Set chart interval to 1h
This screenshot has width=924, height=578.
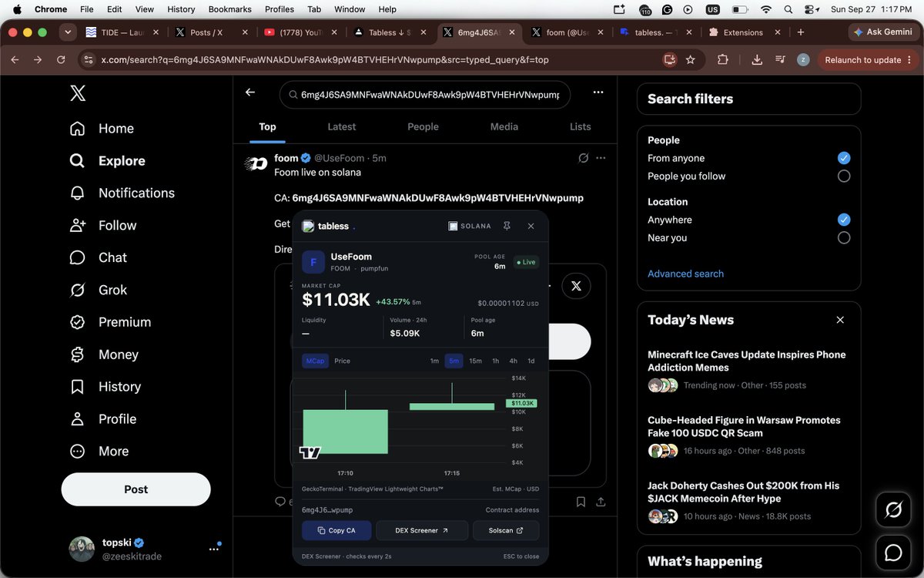coord(495,361)
